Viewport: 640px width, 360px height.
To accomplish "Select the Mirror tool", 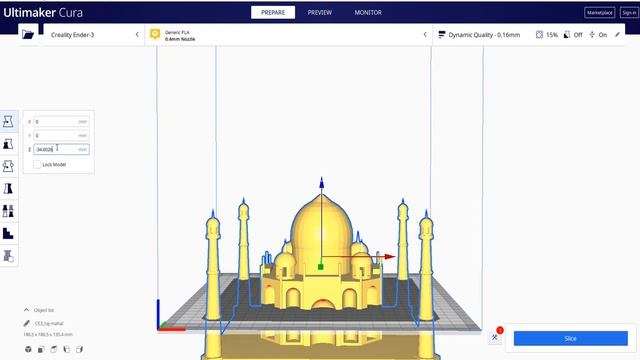I will coord(8,189).
